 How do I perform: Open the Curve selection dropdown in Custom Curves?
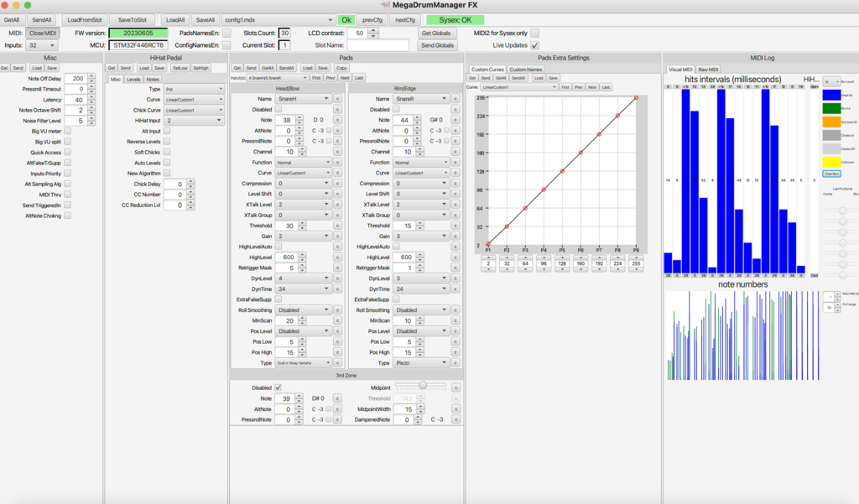pos(518,87)
